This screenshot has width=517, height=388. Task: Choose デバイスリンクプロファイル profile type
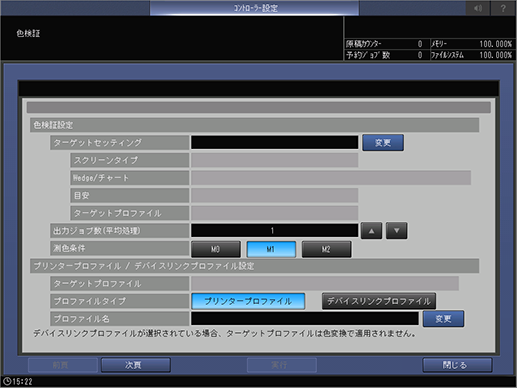(x=379, y=301)
